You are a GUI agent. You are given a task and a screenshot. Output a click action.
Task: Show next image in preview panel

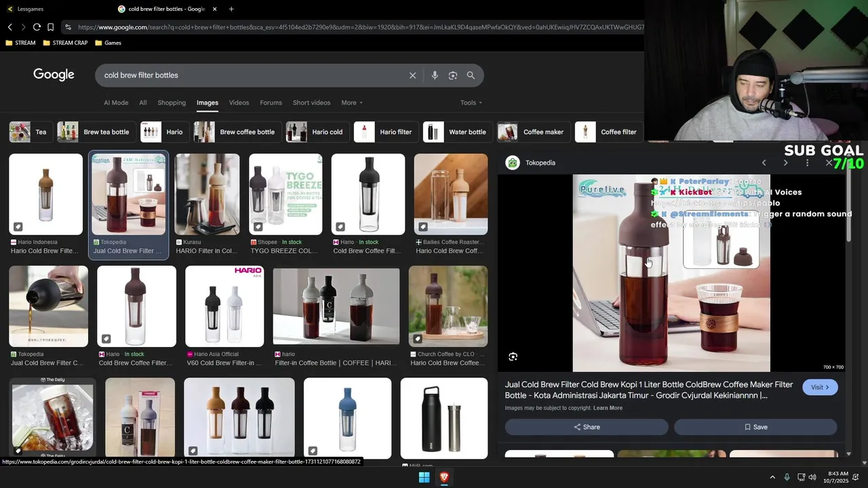click(785, 163)
